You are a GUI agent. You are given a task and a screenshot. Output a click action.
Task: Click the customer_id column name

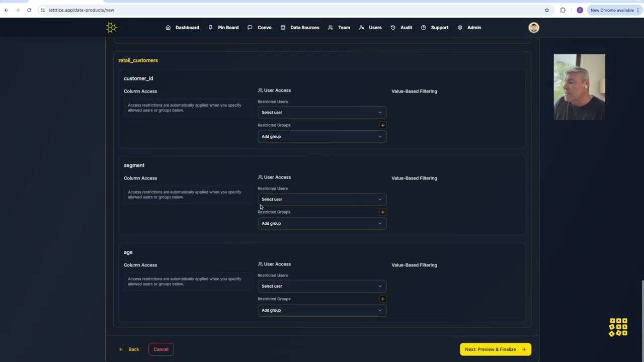pyautogui.click(x=138, y=78)
